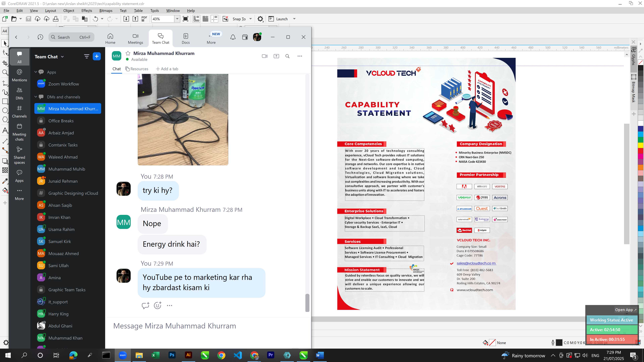Screen dimensions: 644x362
Task: Select the red swatch in color palette
Action: [640, 151]
